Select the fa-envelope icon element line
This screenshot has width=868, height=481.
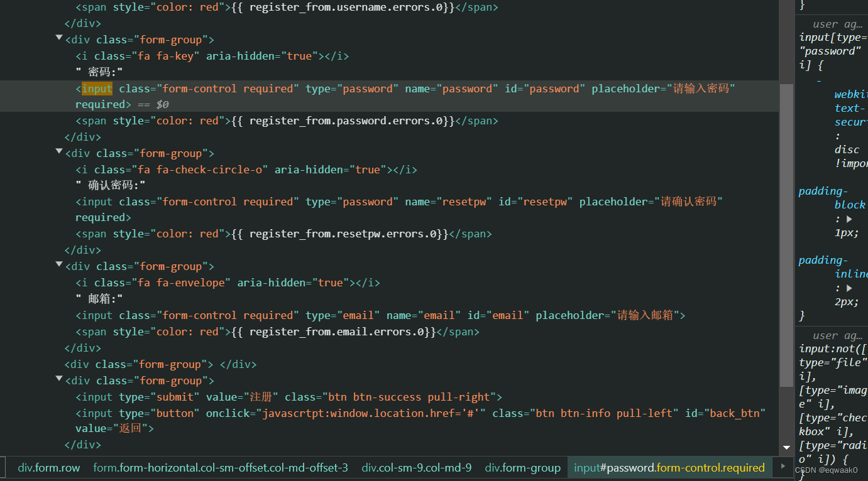[228, 283]
